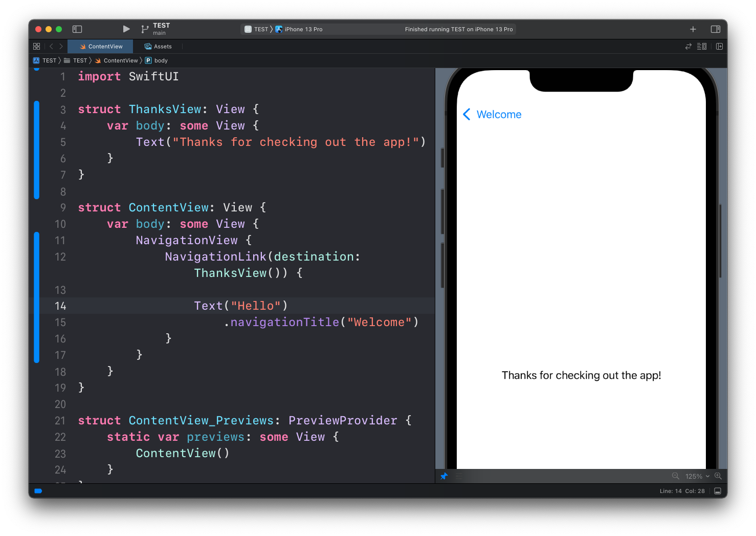
Task: Tap the Welcome back link in preview
Action: click(492, 115)
